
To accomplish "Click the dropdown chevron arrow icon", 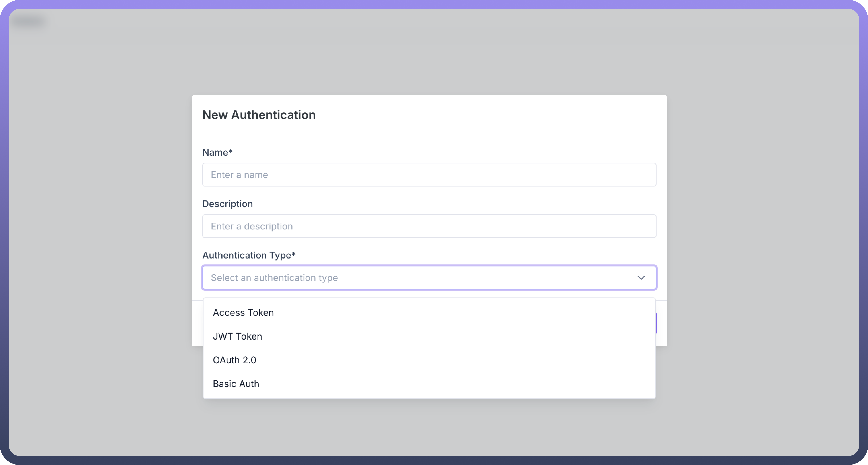I will pos(641,278).
